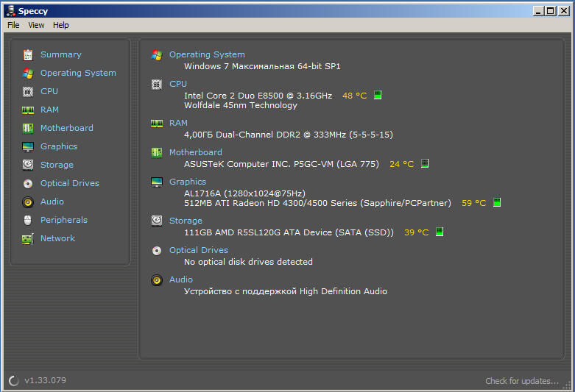Open the File menu
The image size is (575, 392).
tap(13, 25)
